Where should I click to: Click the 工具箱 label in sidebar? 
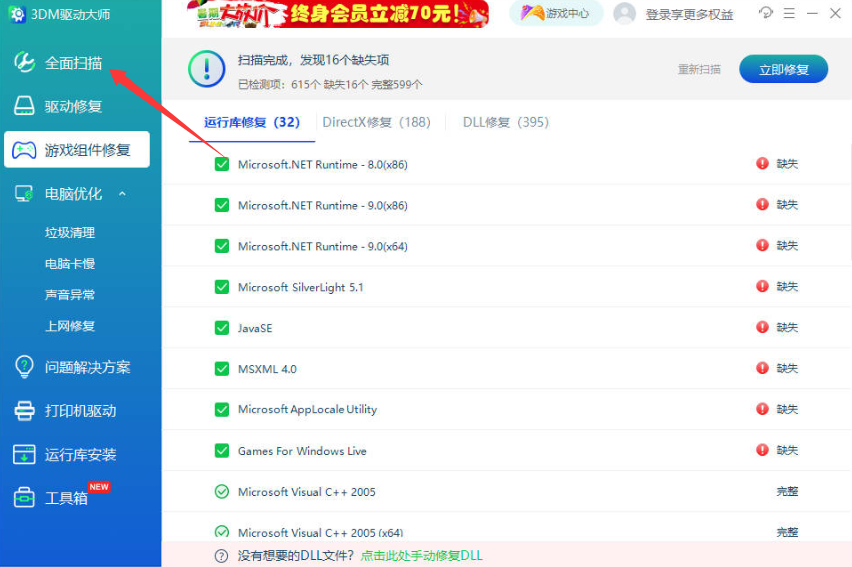coord(66,498)
